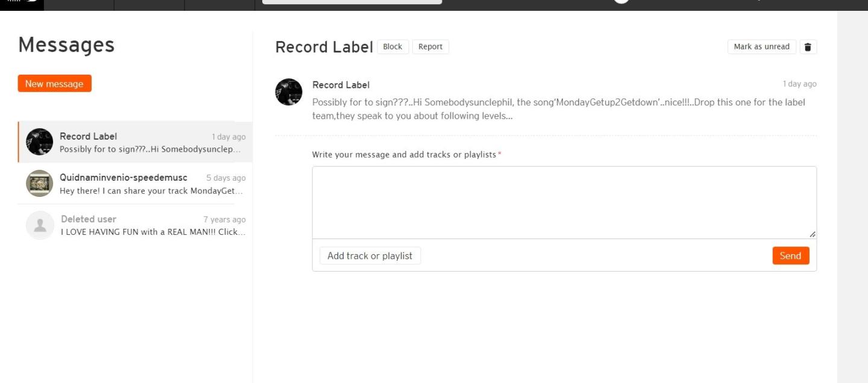Mark as unread this conversation
The height and width of the screenshot is (383, 868).
[761, 47]
